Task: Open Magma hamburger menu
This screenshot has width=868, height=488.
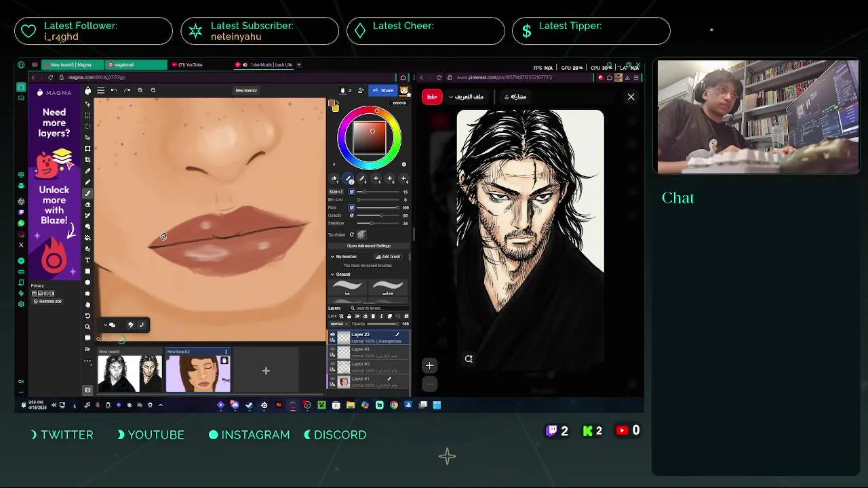Action: pos(100,90)
